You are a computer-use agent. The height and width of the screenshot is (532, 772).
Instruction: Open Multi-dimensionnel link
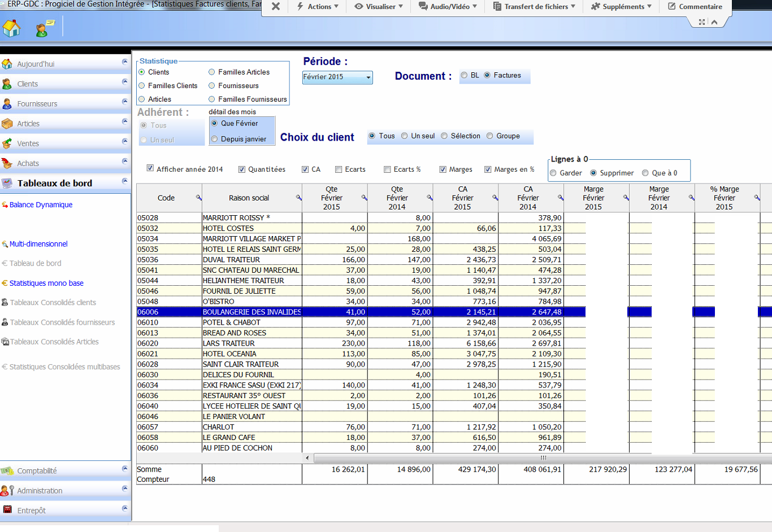point(38,244)
